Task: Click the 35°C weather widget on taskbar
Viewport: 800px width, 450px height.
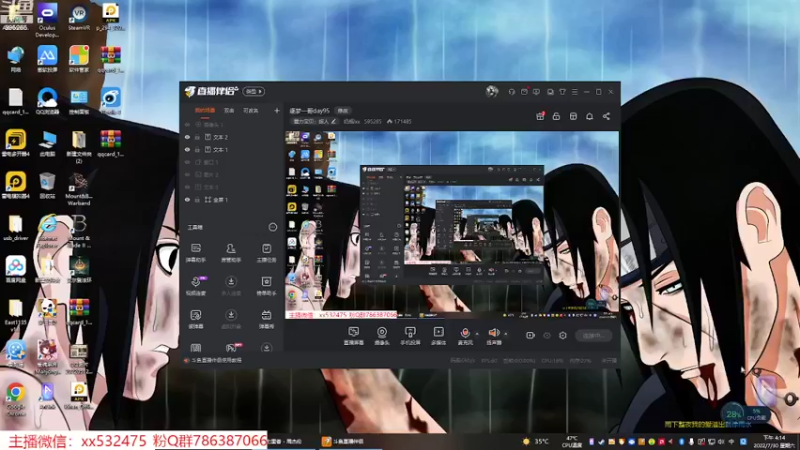Action: pos(536,441)
